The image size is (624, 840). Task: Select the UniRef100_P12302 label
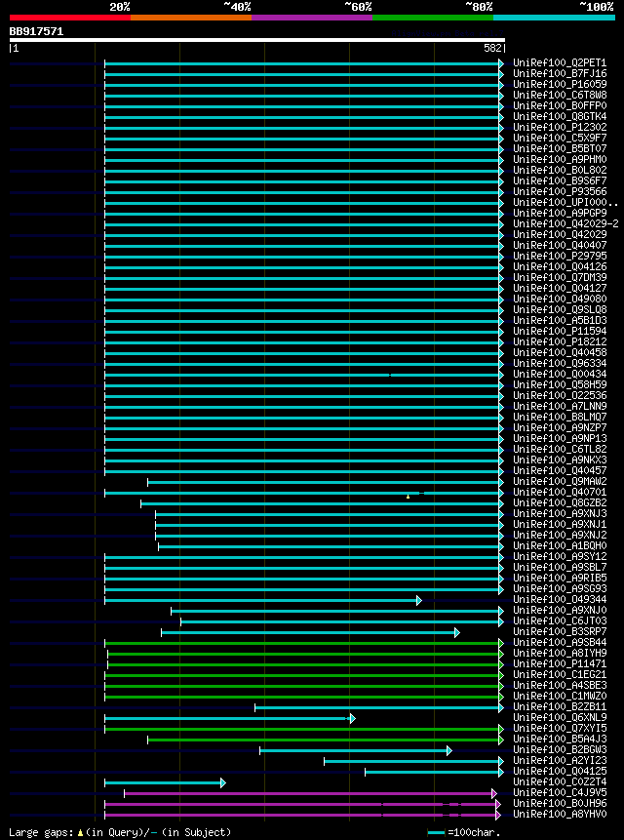(x=560, y=128)
